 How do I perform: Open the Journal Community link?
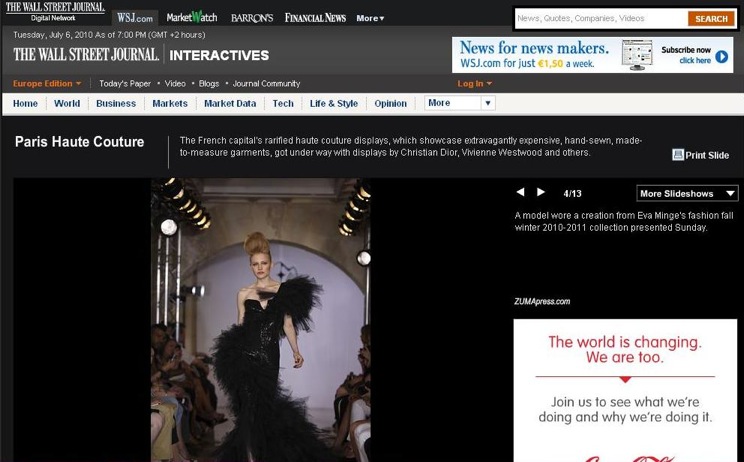click(266, 84)
